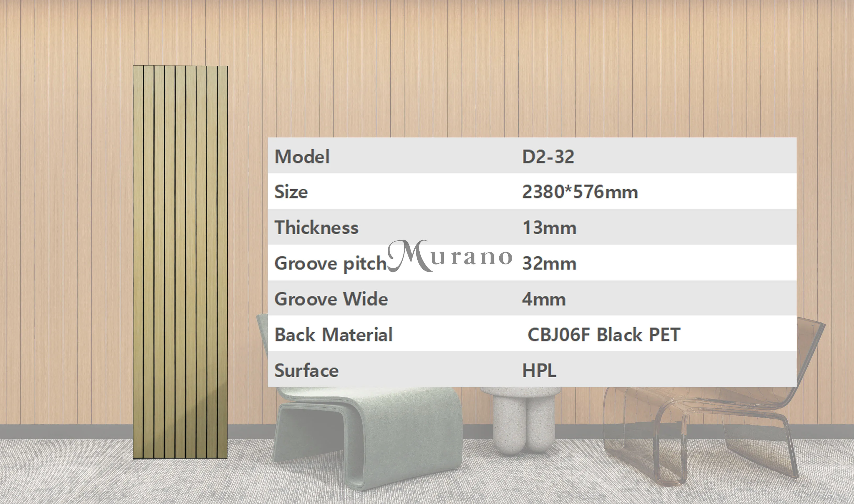Image resolution: width=854 pixels, height=504 pixels.
Task: Select the Thickness label
Action: click(x=316, y=228)
